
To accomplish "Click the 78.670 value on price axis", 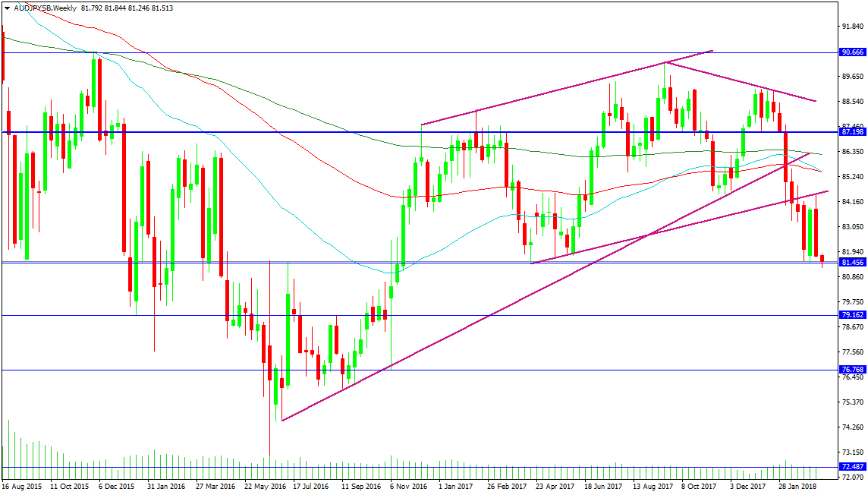I will [853, 327].
